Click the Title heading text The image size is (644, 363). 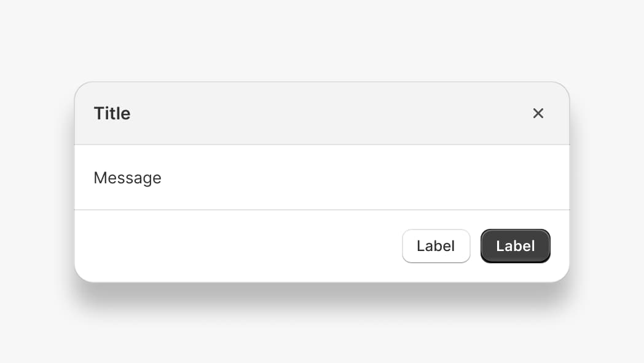(112, 113)
